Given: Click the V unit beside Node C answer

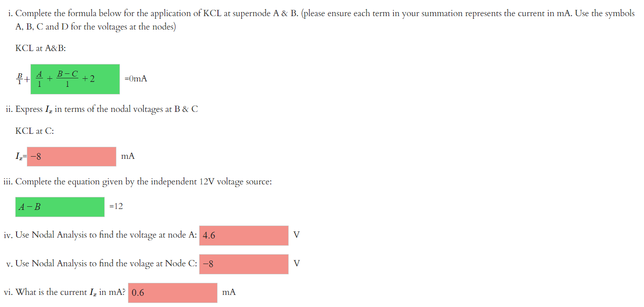Looking at the screenshot, I should pyautogui.click(x=296, y=264).
